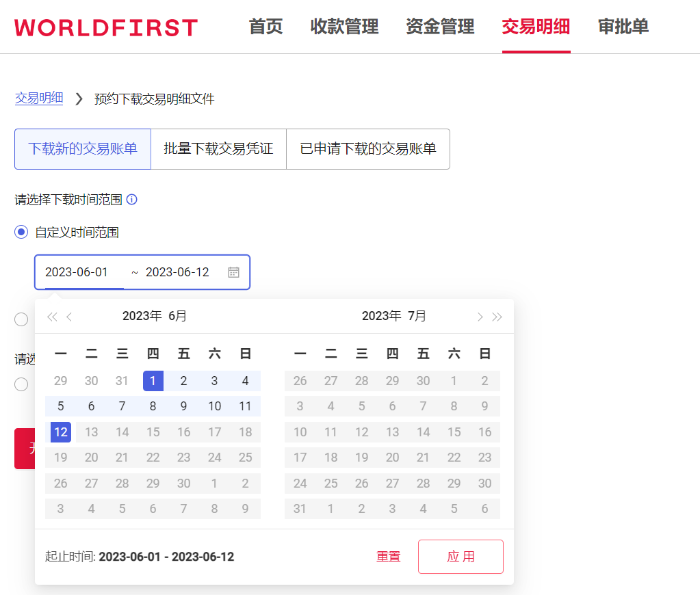700x595 pixels.
Task: Click the end date field 2023-06-12
Action: [177, 272]
